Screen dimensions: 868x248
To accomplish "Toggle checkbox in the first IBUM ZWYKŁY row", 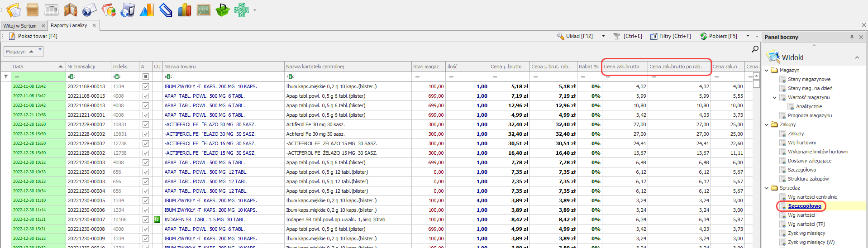I will [145, 86].
